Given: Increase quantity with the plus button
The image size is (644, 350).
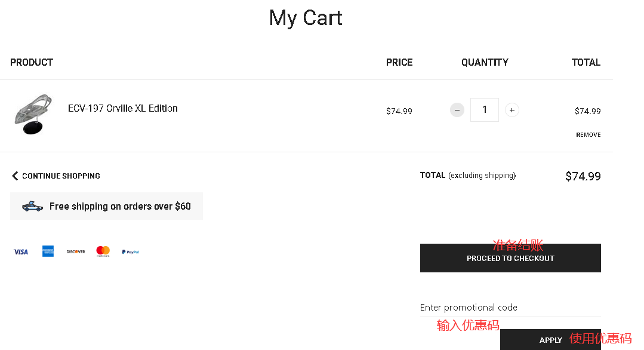Looking at the screenshot, I should tap(511, 110).
